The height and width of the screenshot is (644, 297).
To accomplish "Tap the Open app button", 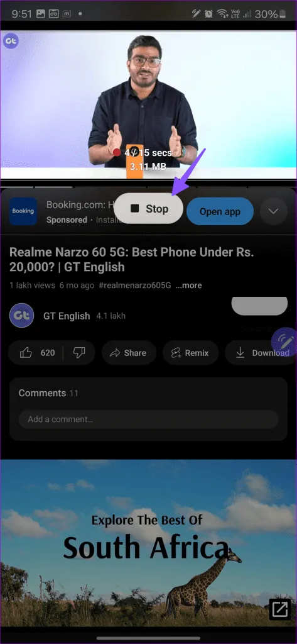I will point(220,211).
